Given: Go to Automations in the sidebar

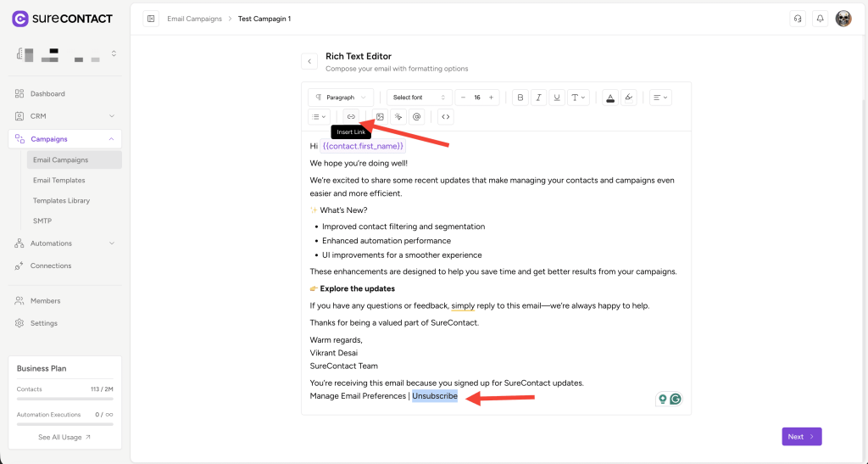Looking at the screenshot, I should coord(51,243).
